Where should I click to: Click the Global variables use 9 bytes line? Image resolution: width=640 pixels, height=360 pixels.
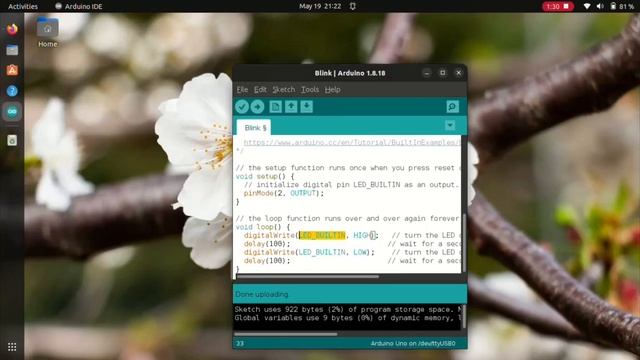348,318
